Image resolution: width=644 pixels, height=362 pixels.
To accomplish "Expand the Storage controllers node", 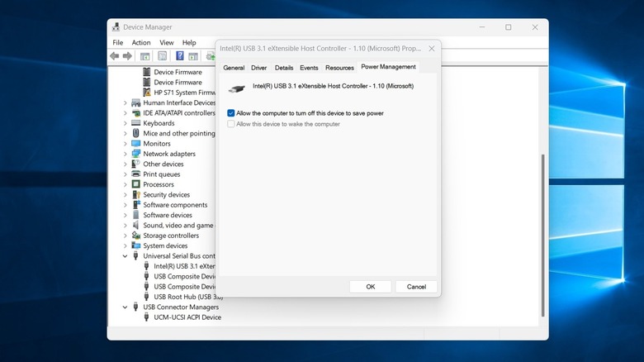I will (x=125, y=236).
